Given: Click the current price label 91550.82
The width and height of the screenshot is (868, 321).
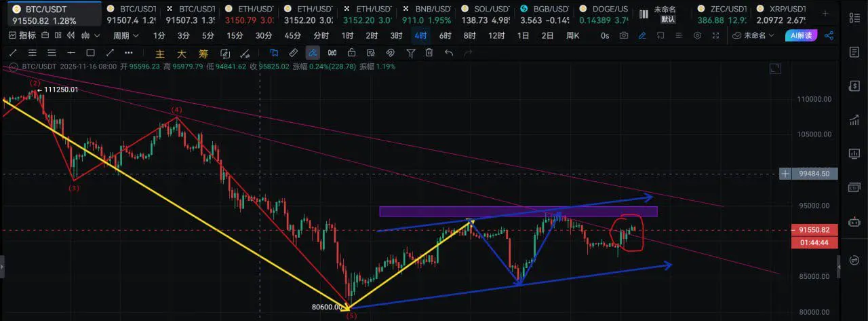Looking at the screenshot, I should coord(814,231).
